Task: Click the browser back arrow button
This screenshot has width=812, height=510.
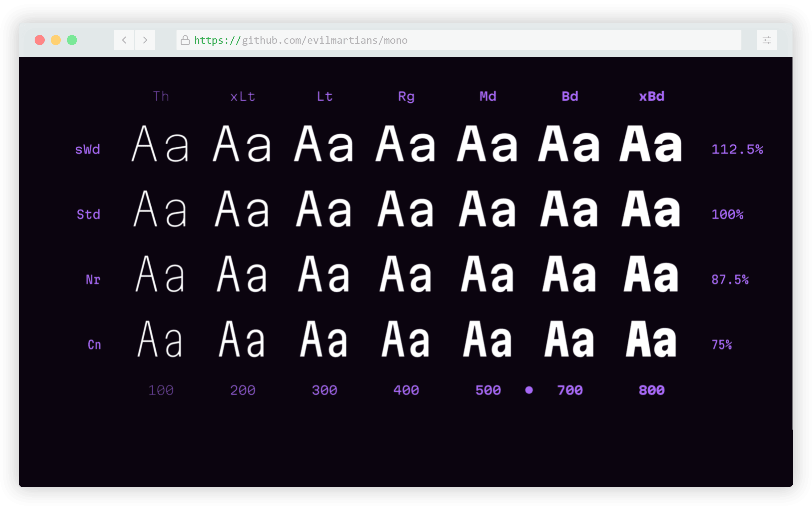Action: point(124,40)
